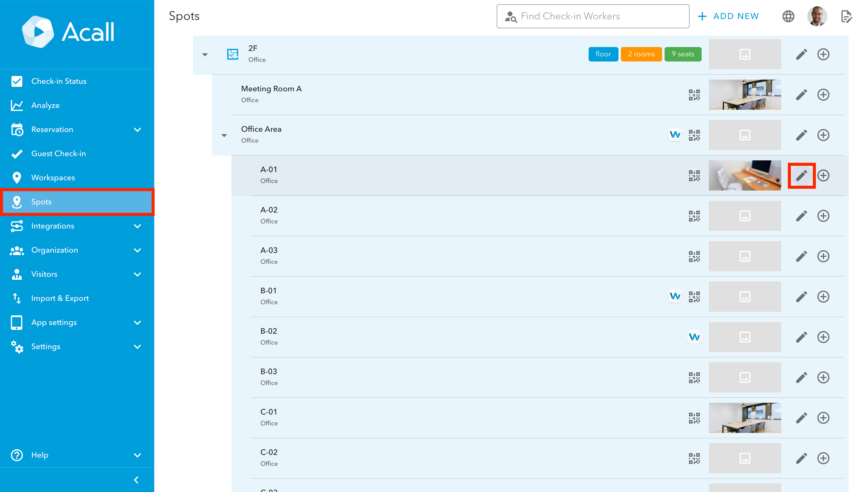The height and width of the screenshot is (492, 868).
Task: Expand the Organization menu
Action: tap(137, 250)
